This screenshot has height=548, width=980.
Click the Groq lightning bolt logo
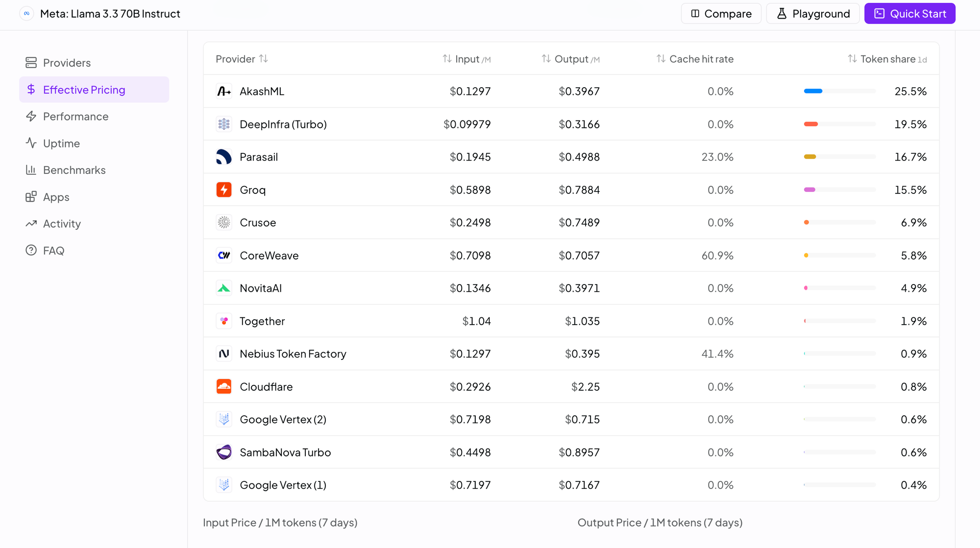click(x=224, y=190)
